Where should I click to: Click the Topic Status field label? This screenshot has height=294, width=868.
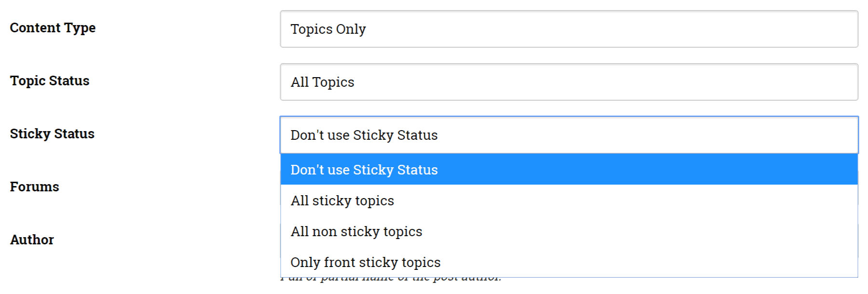pos(50,81)
